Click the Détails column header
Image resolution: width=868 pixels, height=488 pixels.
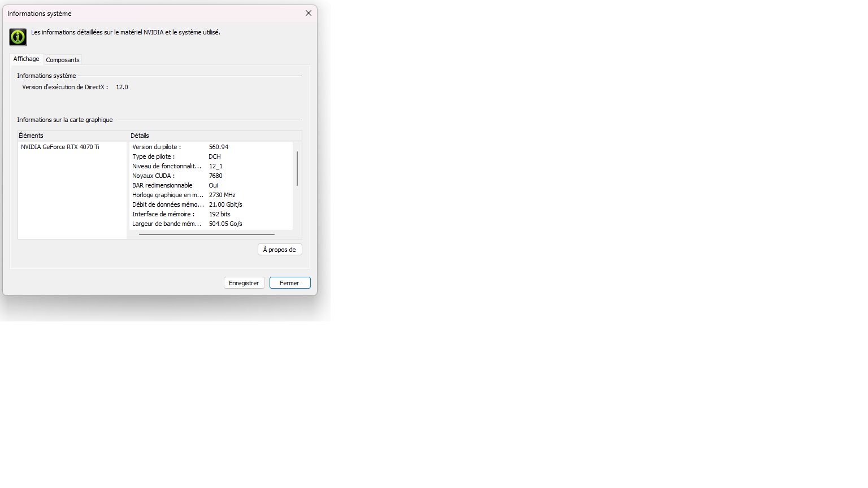point(215,136)
